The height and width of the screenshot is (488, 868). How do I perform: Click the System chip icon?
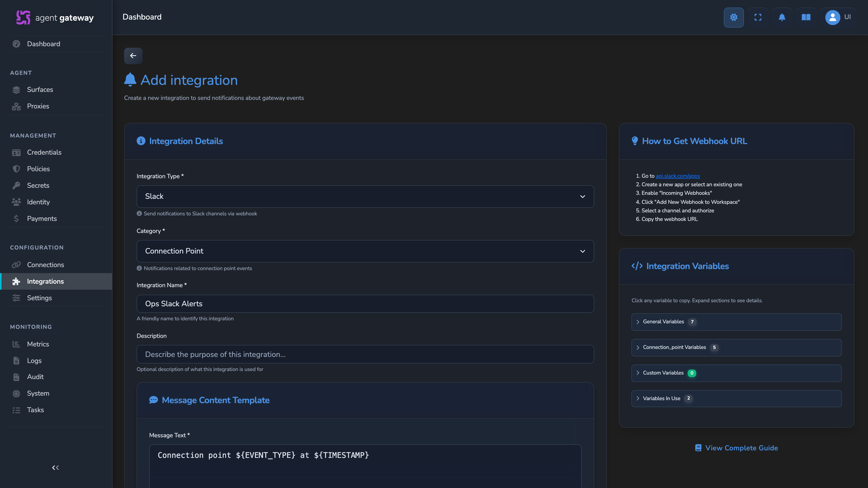(16, 393)
